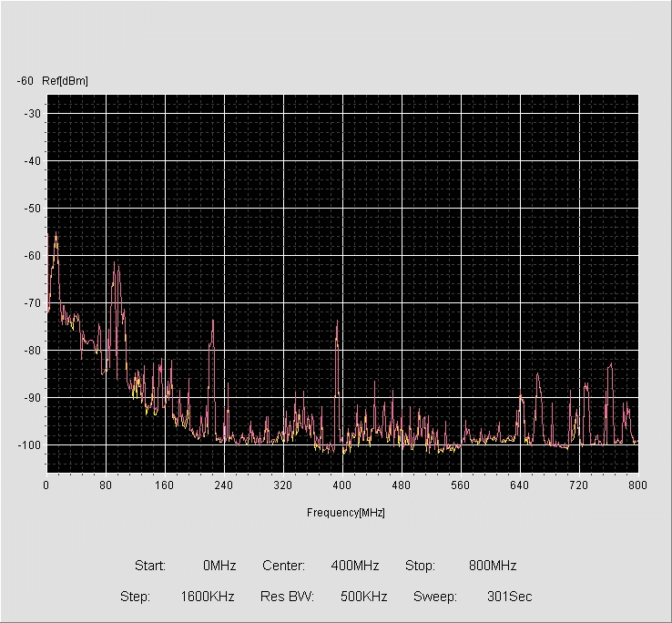The height and width of the screenshot is (623, 672).
Task: Click the 720 frequency axis label
Action: point(578,485)
